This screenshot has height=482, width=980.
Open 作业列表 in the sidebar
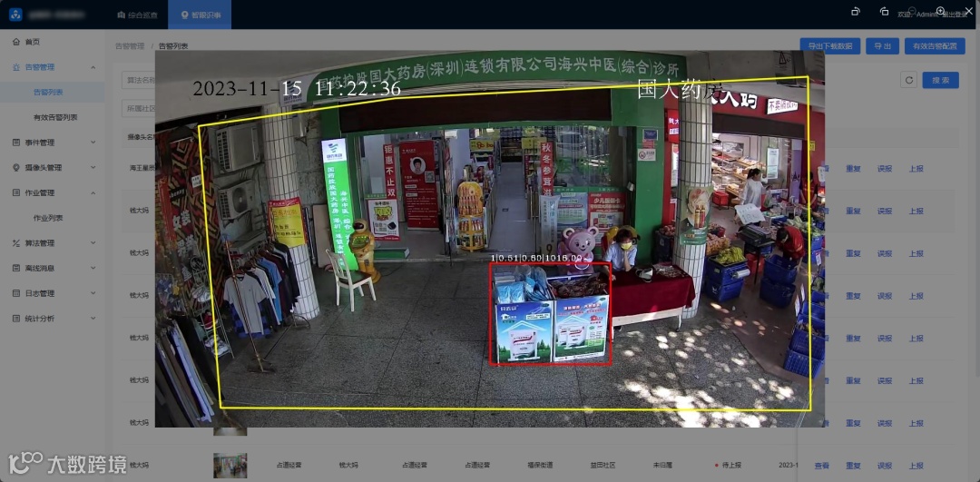pos(48,218)
